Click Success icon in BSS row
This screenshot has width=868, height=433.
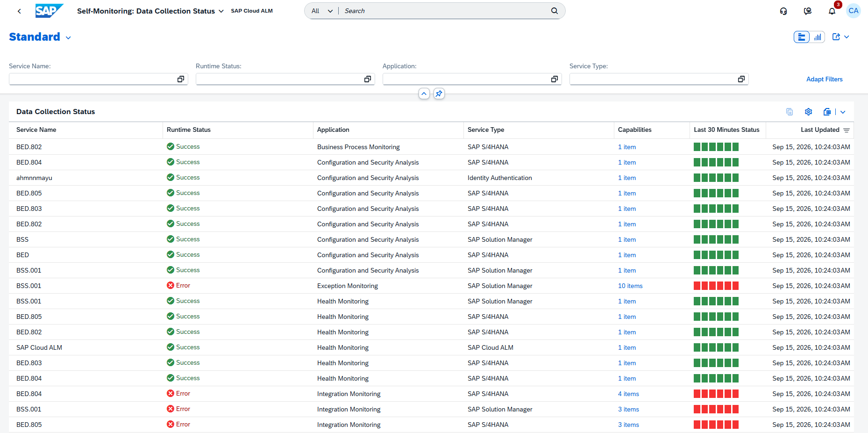171,239
